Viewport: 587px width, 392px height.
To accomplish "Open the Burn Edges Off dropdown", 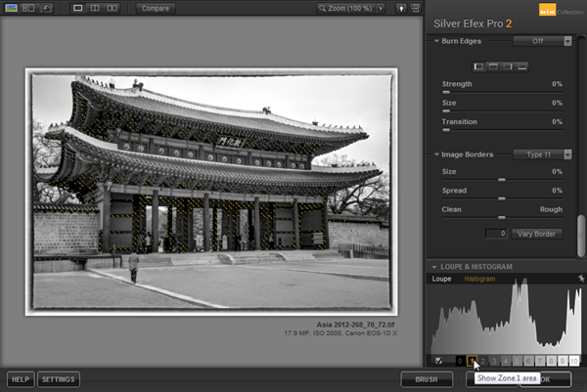I will click(x=544, y=41).
